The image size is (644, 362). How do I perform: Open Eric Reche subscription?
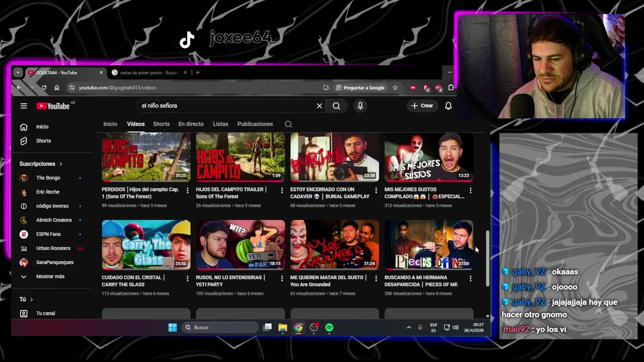pyautogui.click(x=48, y=192)
